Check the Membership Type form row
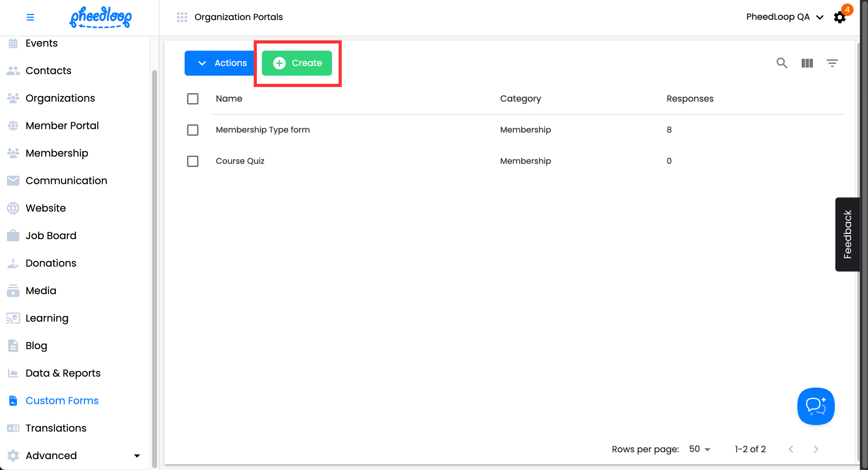This screenshot has width=868, height=470. (x=193, y=130)
